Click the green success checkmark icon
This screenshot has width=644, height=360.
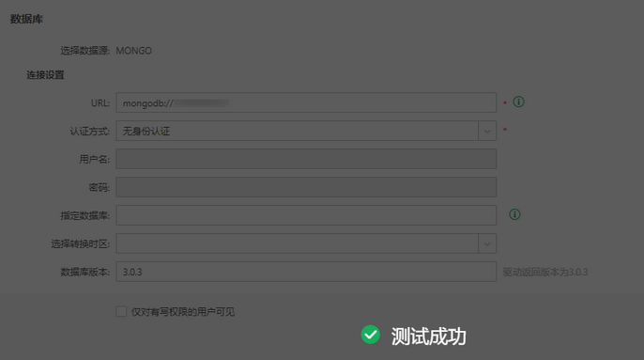click(371, 335)
